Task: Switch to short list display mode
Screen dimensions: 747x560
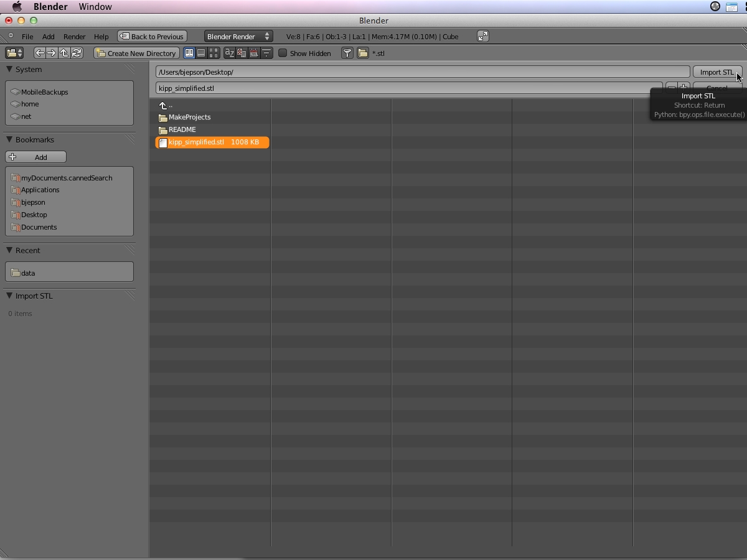Action: point(189,53)
